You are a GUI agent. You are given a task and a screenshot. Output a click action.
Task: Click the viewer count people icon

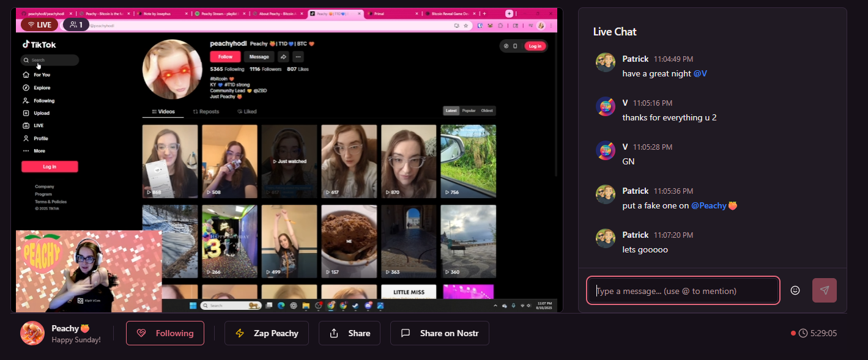73,25
